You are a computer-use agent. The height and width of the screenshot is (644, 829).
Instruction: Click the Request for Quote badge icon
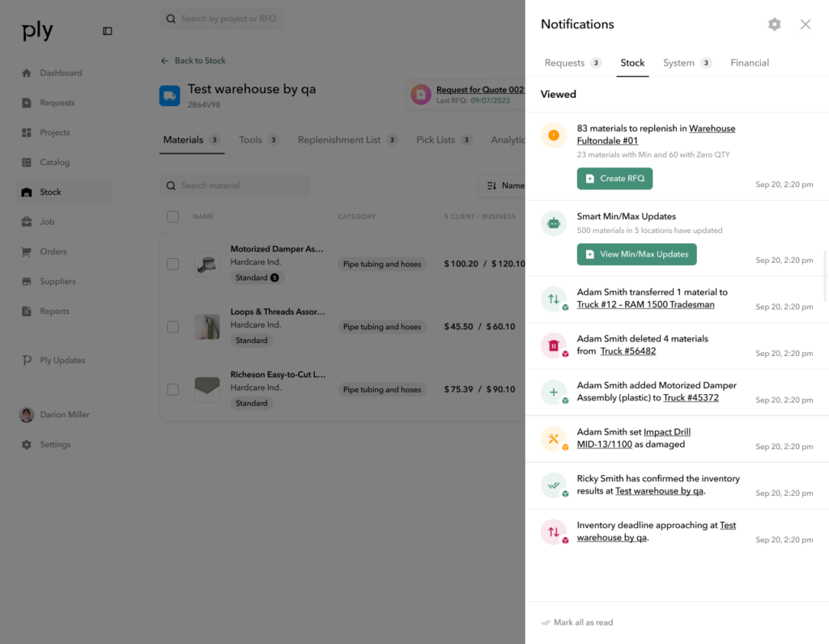coord(421,95)
